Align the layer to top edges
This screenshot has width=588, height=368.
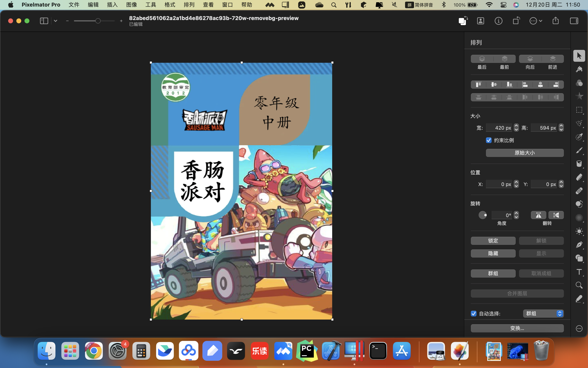coord(478,85)
